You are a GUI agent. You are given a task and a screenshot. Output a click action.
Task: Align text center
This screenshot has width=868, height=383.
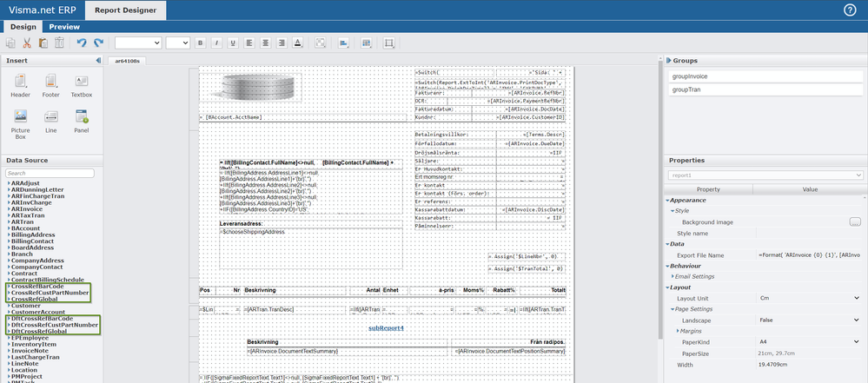pos(265,43)
